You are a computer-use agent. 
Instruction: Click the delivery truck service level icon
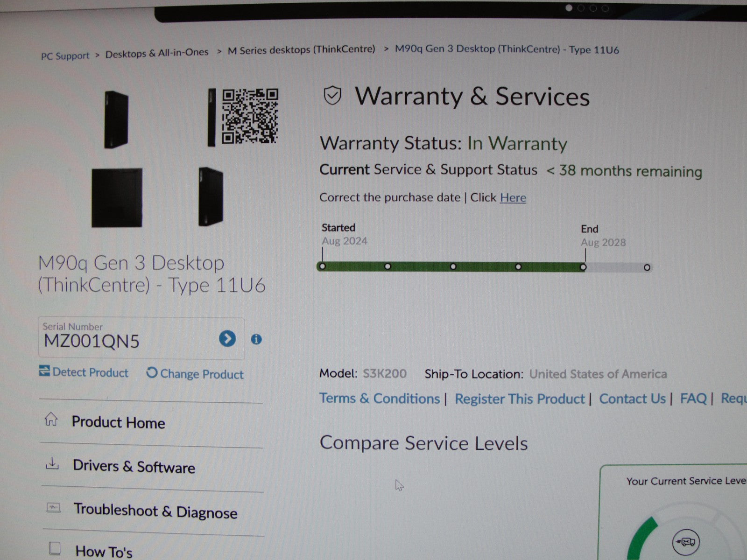tap(685, 542)
